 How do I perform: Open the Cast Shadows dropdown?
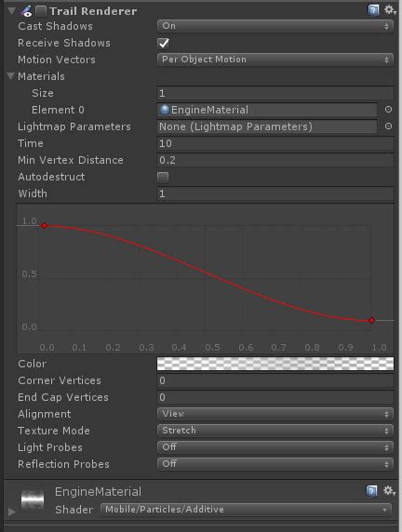coord(275,26)
